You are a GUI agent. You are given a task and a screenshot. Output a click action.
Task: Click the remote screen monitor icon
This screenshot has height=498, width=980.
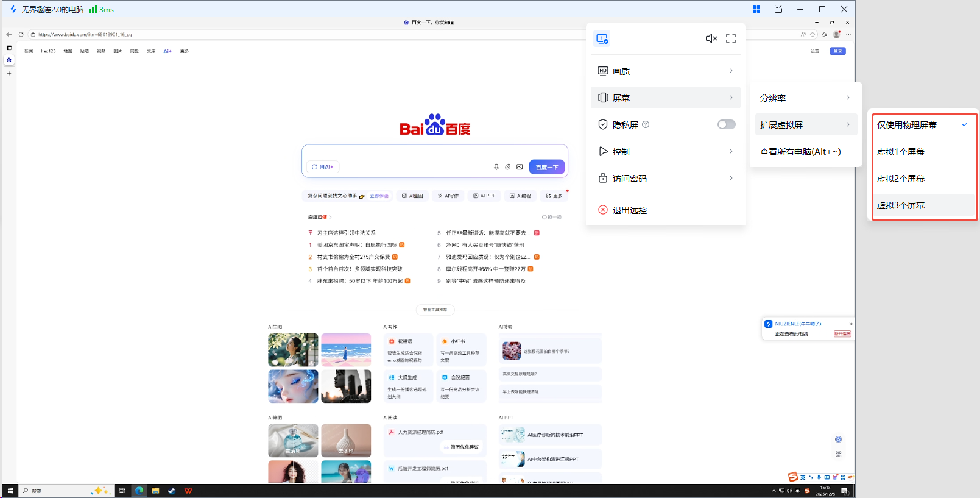[x=602, y=38]
